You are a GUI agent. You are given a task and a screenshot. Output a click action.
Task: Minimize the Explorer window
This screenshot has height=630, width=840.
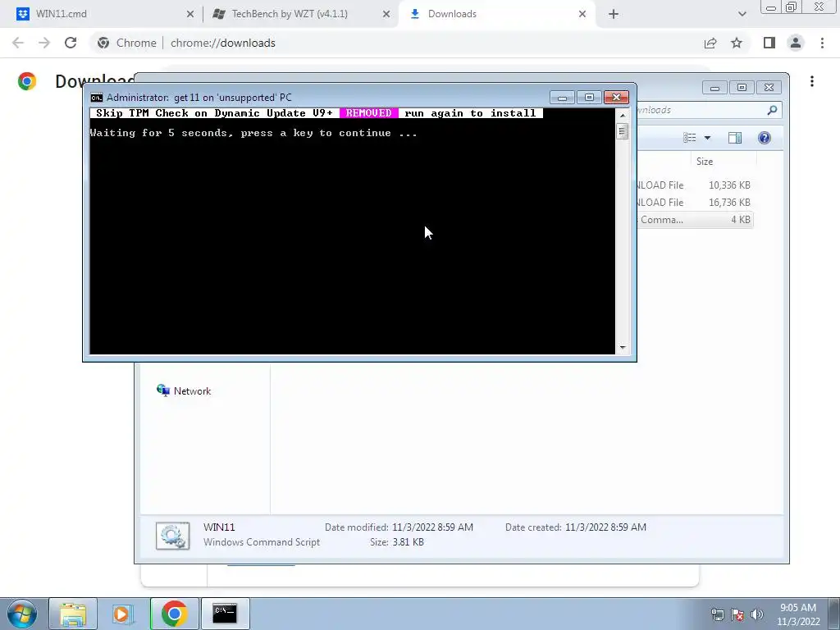(714, 87)
